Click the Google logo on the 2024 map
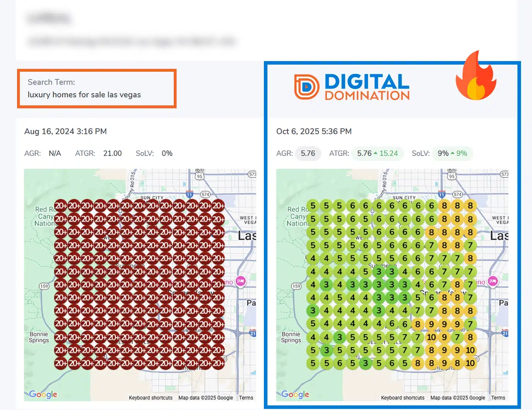Image resolution: width=532 pixels, height=410 pixels. [x=43, y=394]
